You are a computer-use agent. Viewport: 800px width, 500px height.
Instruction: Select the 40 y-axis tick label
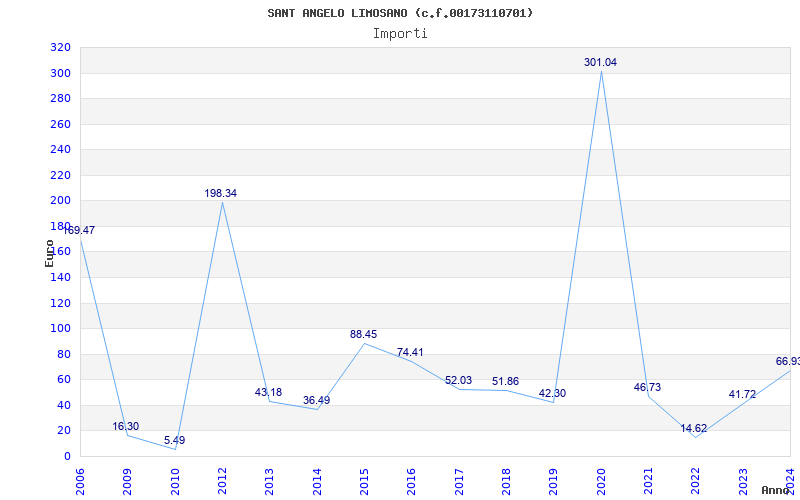coord(64,406)
